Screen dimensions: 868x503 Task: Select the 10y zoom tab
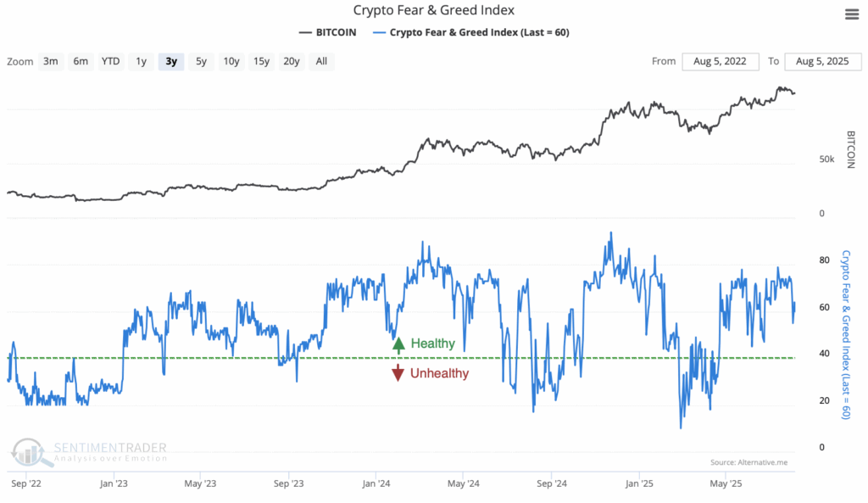pyautogui.click(x=231, y=61)
